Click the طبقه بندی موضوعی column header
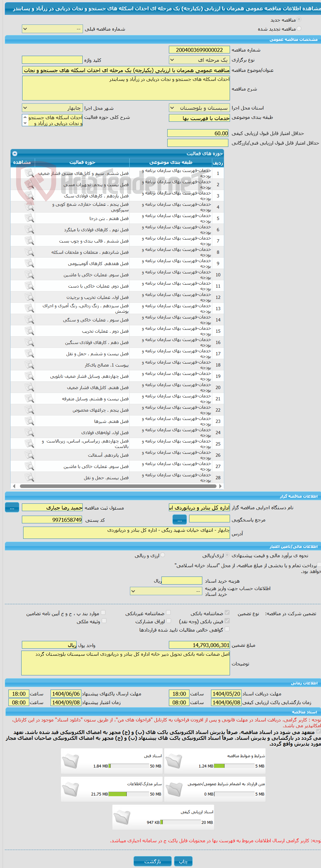The image size is (321, 868). [170, 162]
